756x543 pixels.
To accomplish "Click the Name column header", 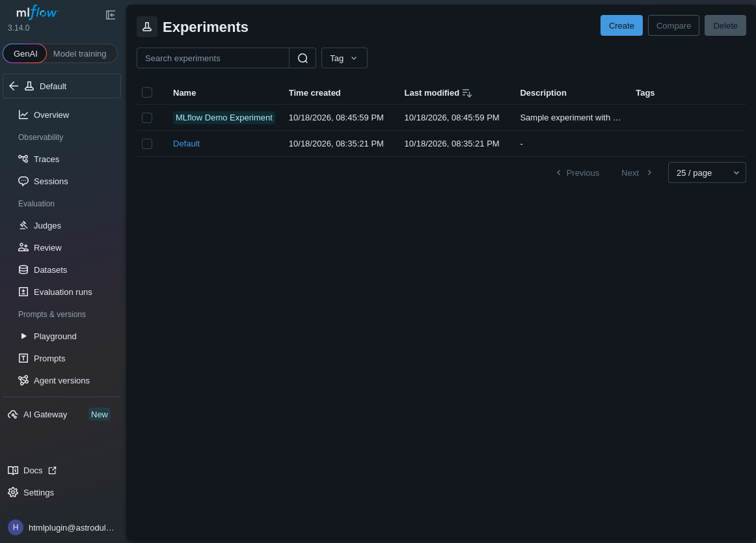I will pos(184,92).
